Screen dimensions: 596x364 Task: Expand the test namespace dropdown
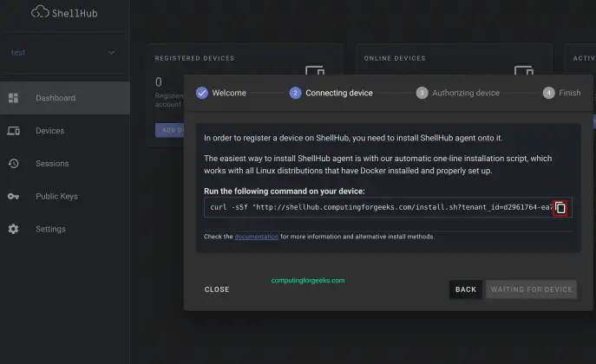coord(111,53)
